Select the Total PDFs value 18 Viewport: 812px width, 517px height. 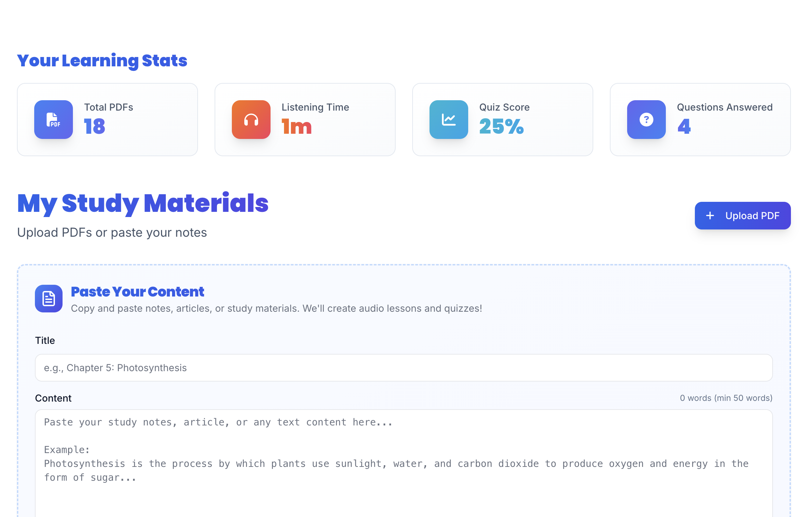[95, 126]
